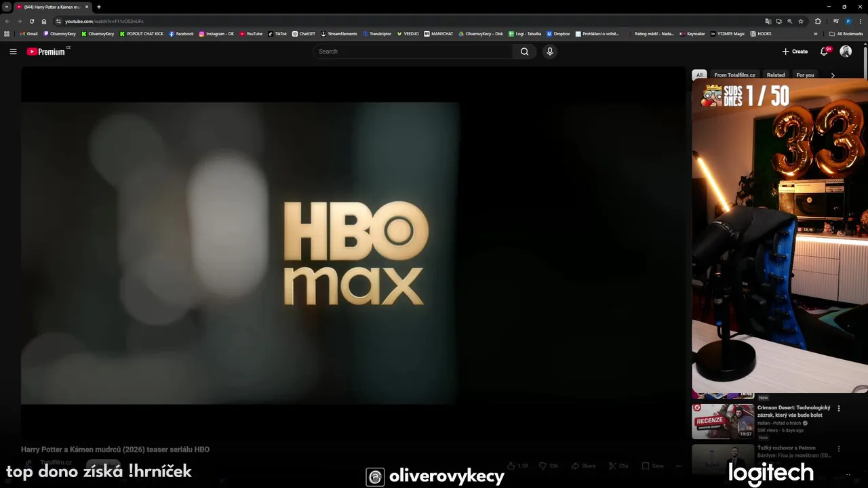
Task: Open a new browser tab
Action: [99, 7]
